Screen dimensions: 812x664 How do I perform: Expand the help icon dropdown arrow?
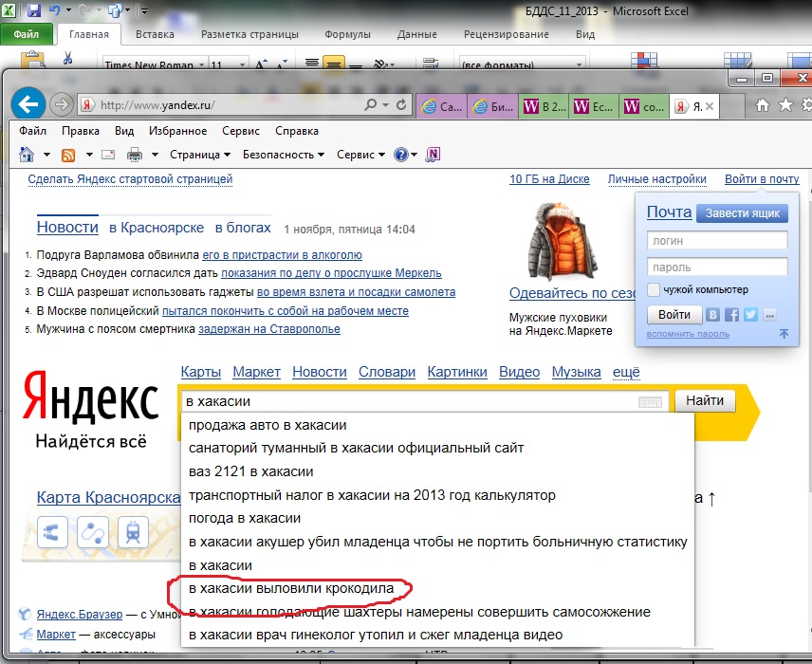pyautogui.click(x=414, y=155)
